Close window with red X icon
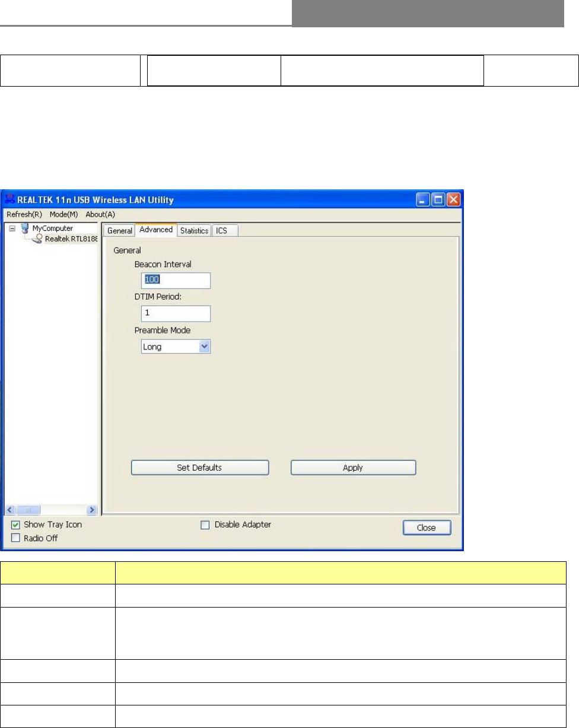This screenshot has width=579, height=728. [453, 200]
